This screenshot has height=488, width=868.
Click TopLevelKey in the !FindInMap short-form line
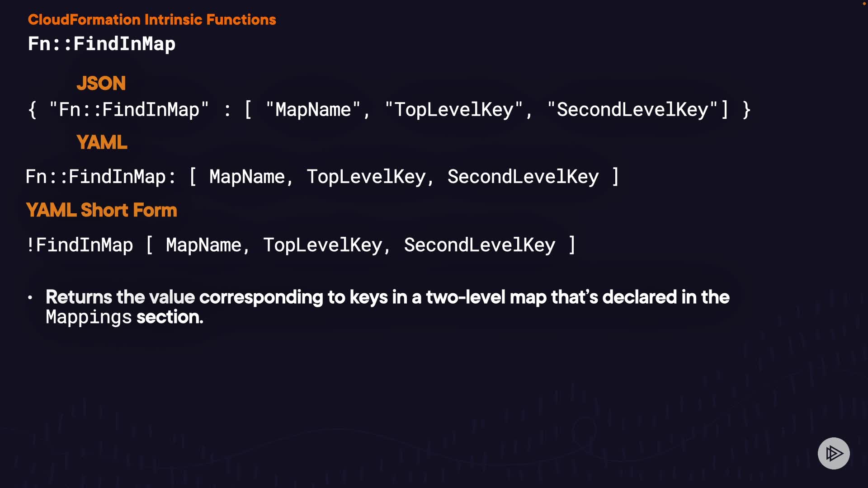pos(323,245)
